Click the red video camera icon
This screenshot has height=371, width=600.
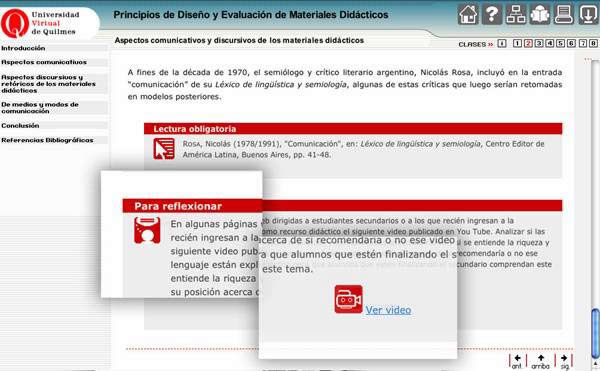[x=348, y=299]
